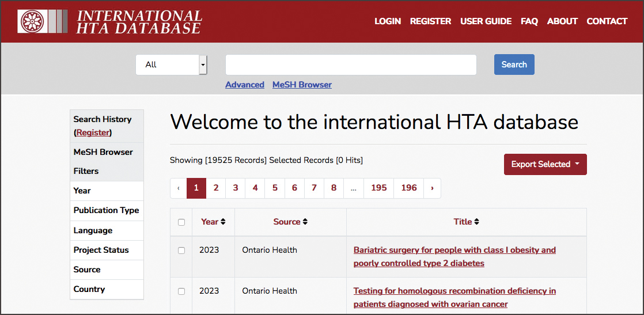The width and height of the screenshot is (644, 315).
Task: Sort records by Year column arrows
Action: [223, 222]
